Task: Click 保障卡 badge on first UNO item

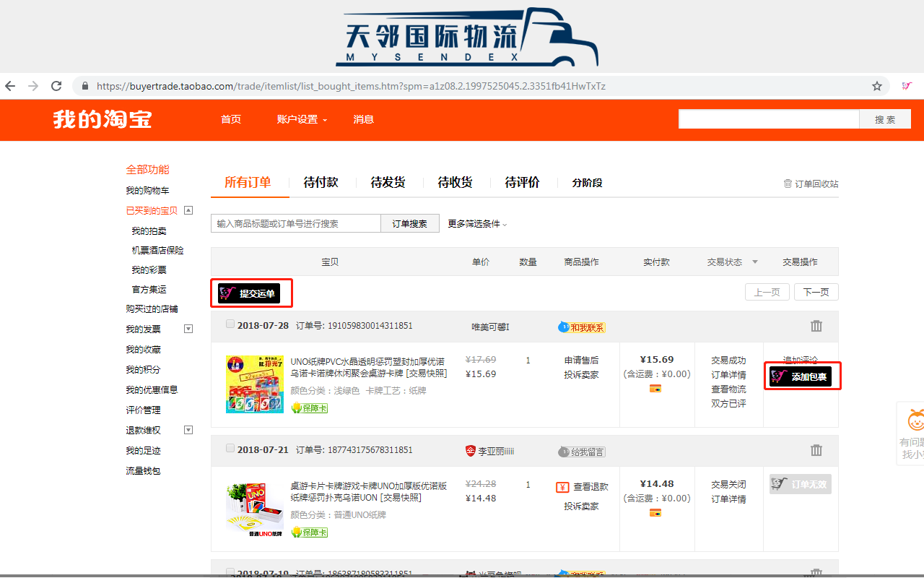Action: point(309,407)
